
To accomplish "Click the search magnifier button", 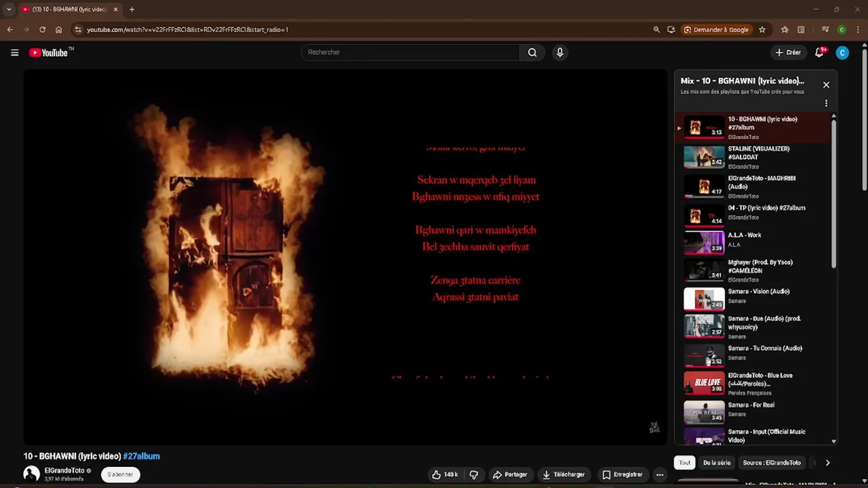I will [x=532, y=52].
